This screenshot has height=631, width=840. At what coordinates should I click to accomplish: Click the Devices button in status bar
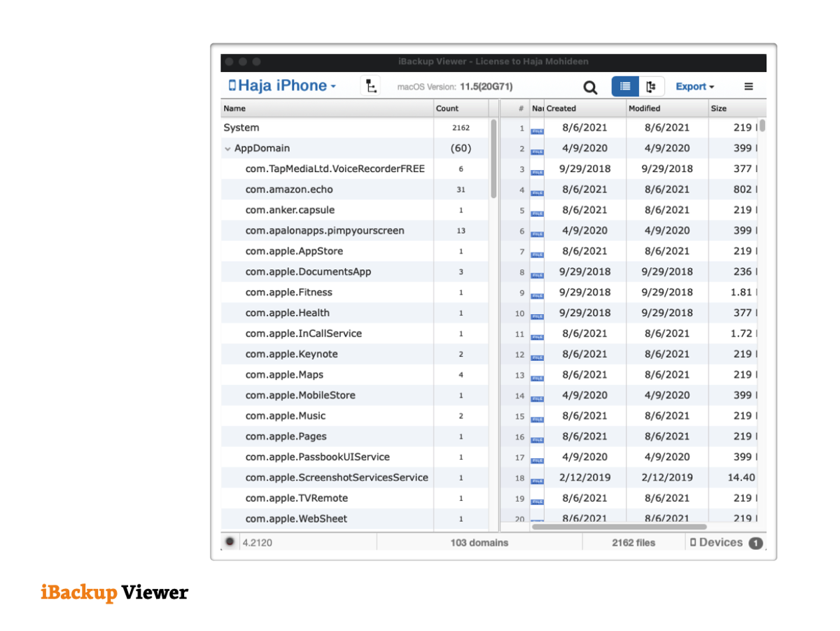725,542
